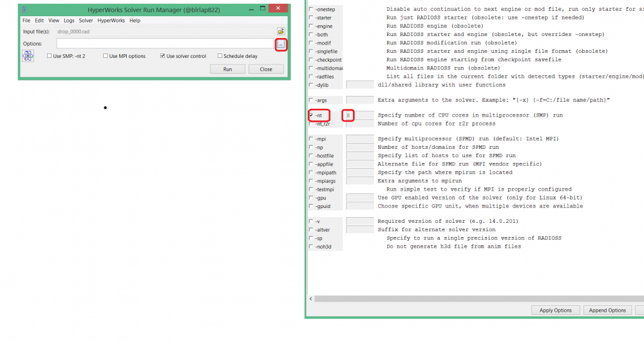Enable Schedule delay checkbox
Screen dimensions: 644x342
[220, 56]
